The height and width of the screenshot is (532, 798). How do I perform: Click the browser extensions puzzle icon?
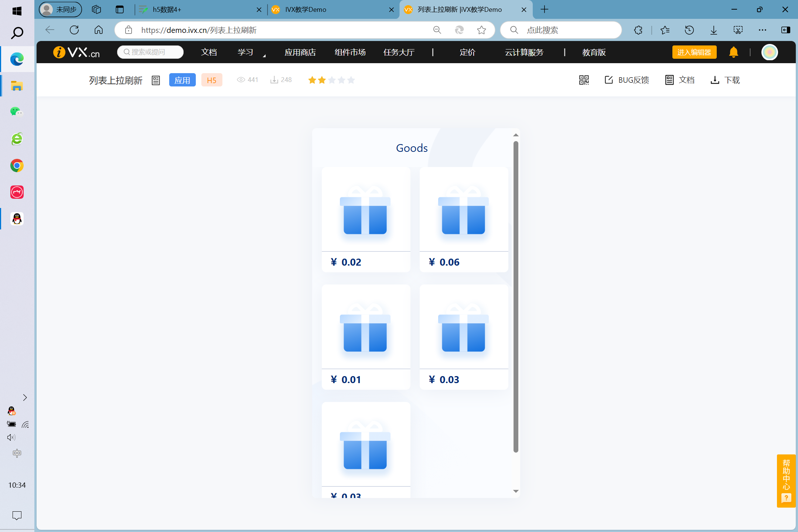(638, 30)
